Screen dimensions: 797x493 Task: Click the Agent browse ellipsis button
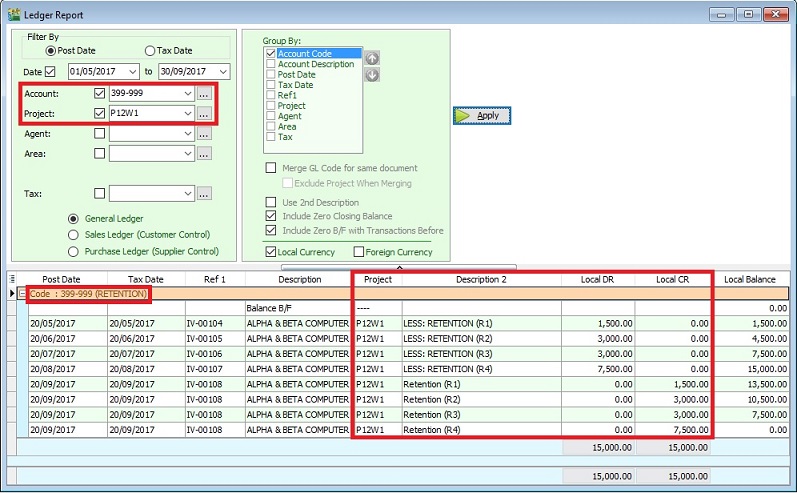(x=204, y=134)
